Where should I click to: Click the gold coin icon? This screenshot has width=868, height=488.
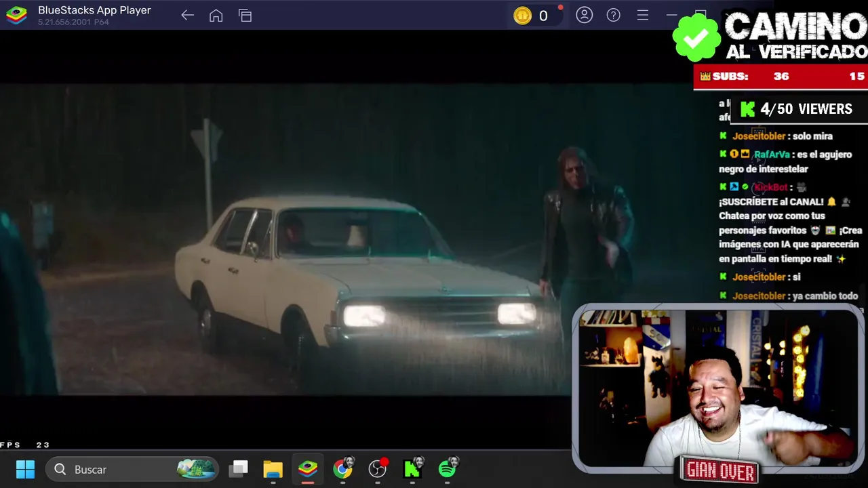522,16
